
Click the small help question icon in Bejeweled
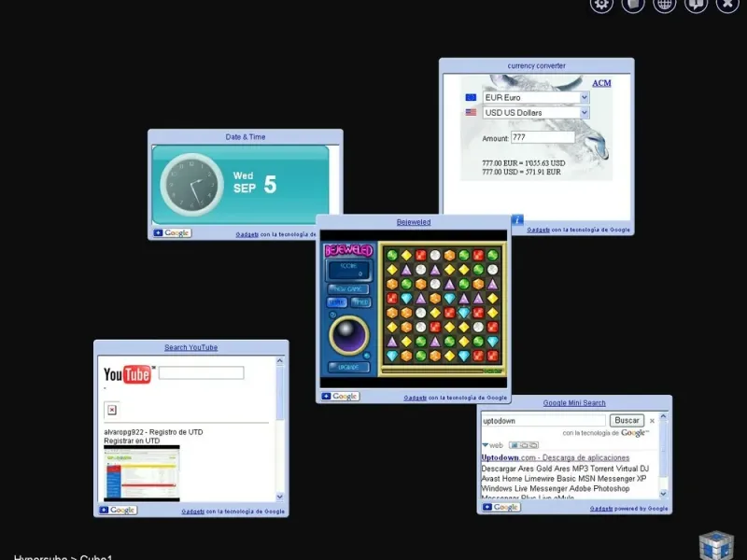[x=332, y=315]
